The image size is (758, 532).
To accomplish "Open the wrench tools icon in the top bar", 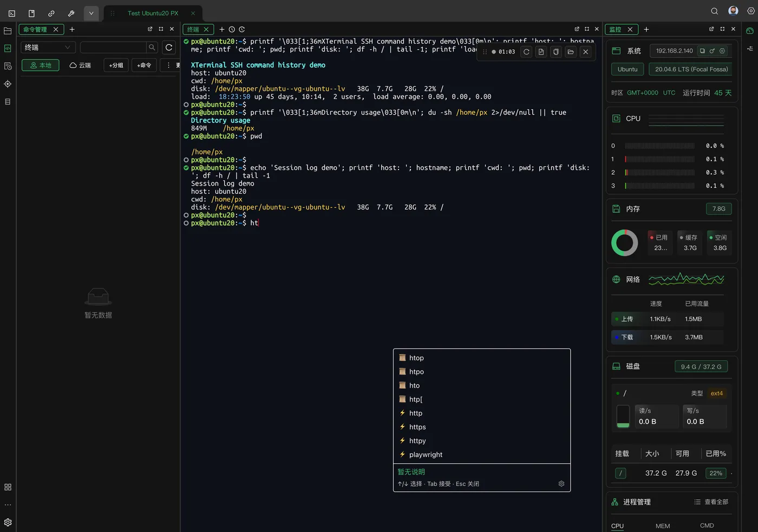I will [x=71, y=13].
